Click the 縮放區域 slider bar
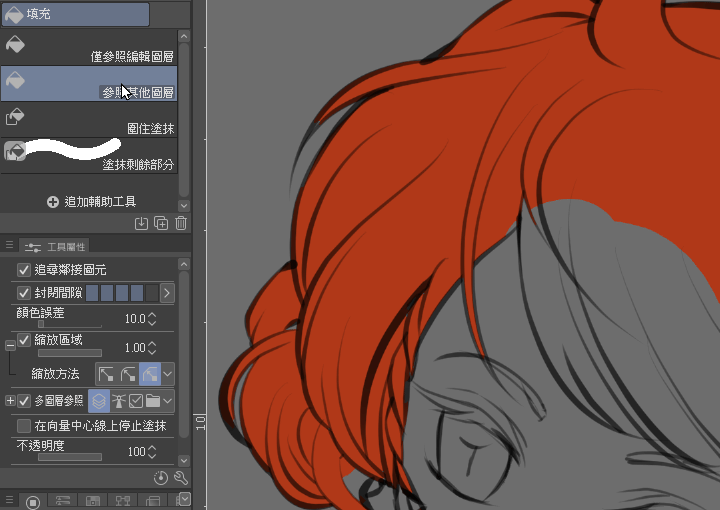720x510 pixels. 70,353
